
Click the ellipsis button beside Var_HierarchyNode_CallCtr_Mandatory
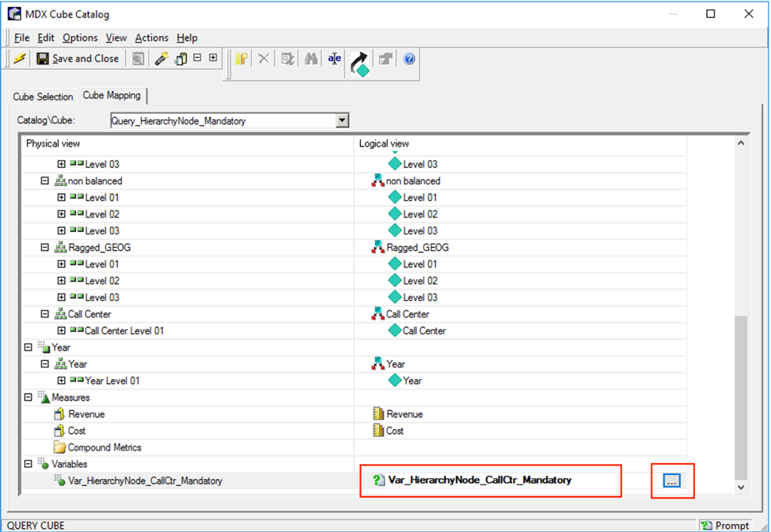click(x=672, y=481)
